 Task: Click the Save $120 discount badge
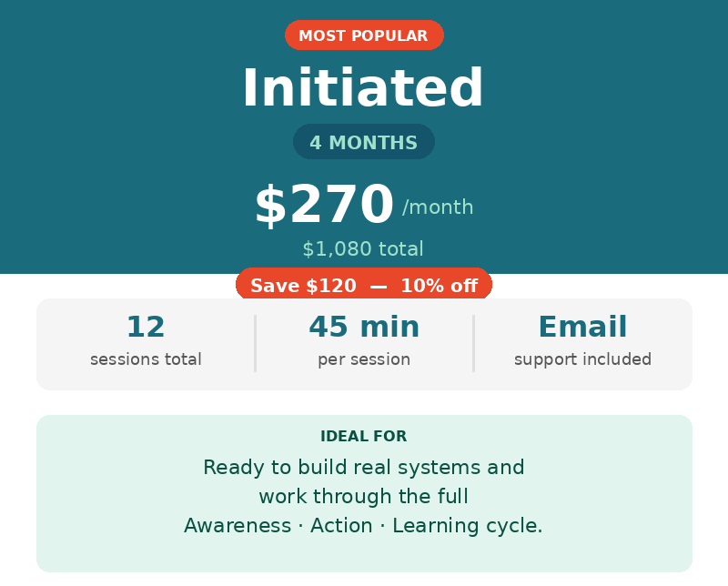[303, 286]
